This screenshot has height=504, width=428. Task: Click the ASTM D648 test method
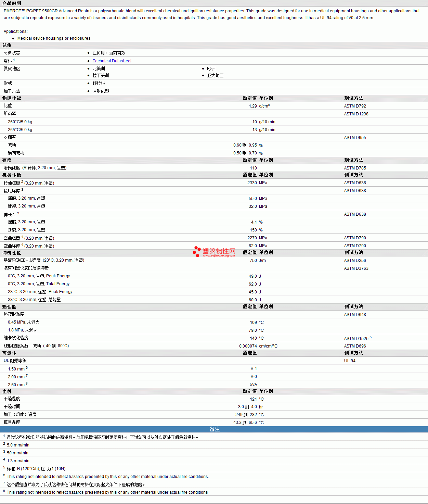355,315
